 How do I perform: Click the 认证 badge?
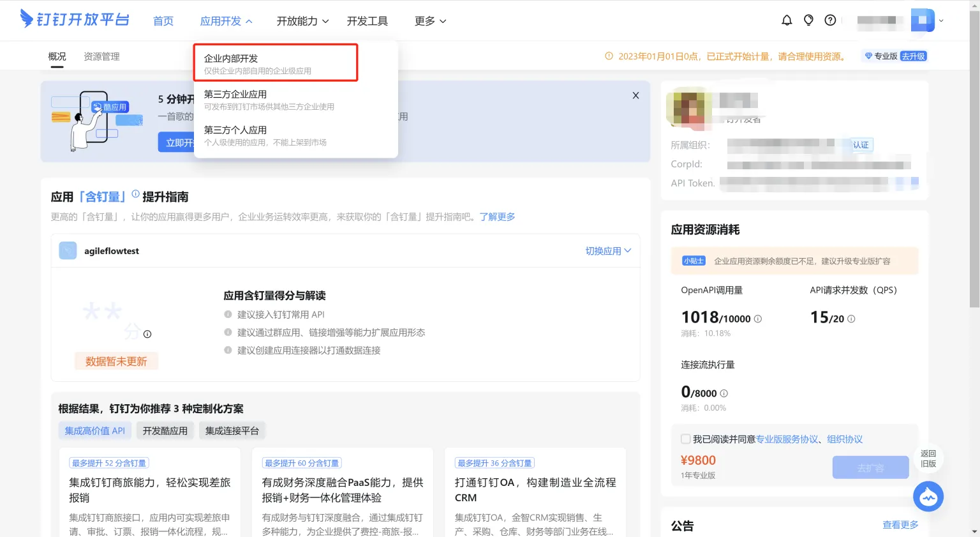861,145
